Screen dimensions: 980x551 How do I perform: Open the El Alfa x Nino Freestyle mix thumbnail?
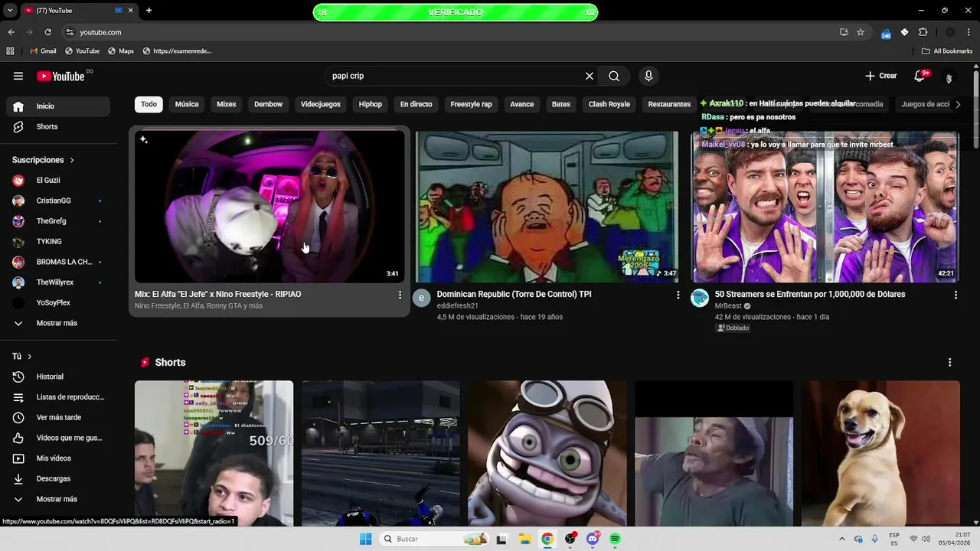269,207
